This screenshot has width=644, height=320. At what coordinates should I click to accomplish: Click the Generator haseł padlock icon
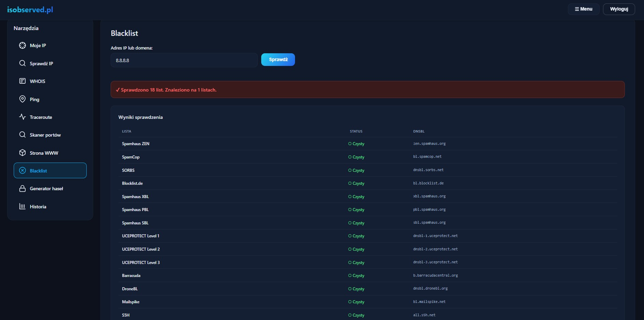click(x=23, y=189)
